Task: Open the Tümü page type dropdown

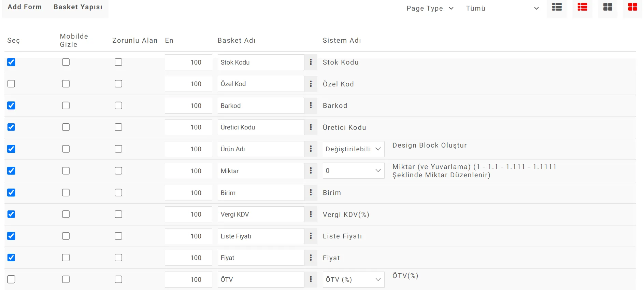Action: click(x=502, y=8)
